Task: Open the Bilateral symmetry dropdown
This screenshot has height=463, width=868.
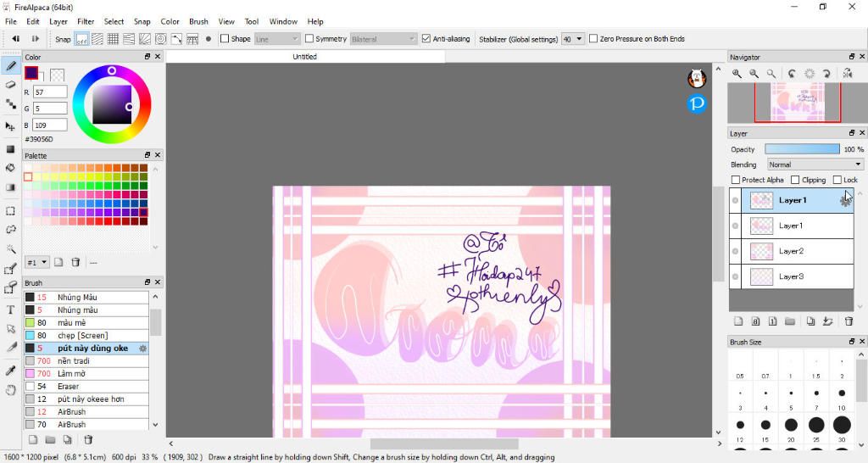Action: [x=382, y=39]
